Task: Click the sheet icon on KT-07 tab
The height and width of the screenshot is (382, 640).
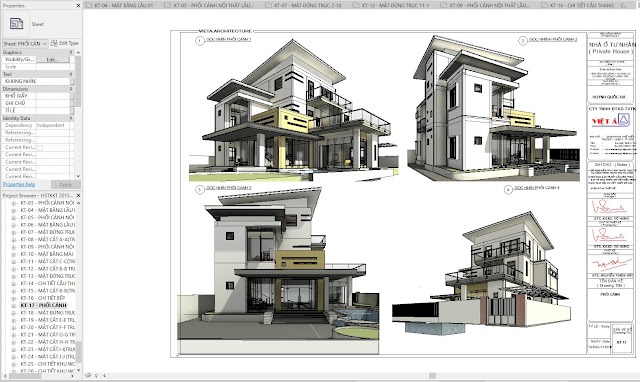Action: (x=269, y=5)
